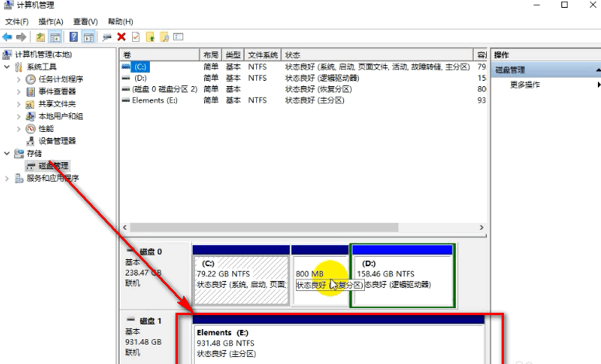Click the Properties checkmark sheet icon
Screen dimensions: 601x364
(x=135, y=36)
